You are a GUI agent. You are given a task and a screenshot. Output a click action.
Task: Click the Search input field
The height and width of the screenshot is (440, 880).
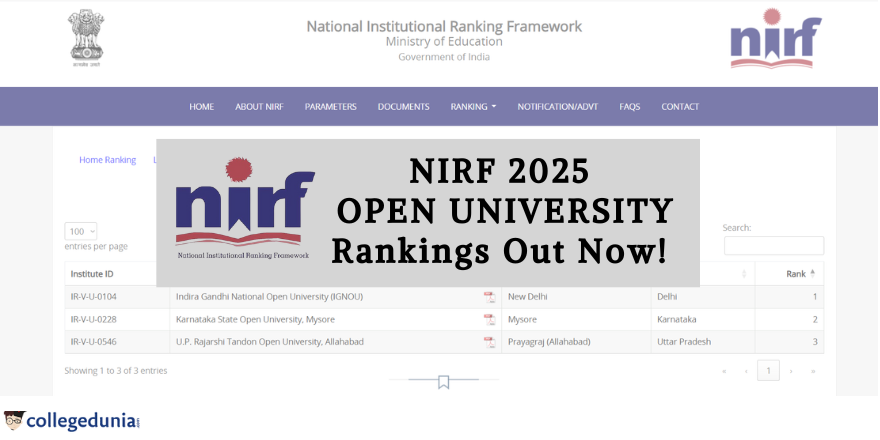point(774,246)
